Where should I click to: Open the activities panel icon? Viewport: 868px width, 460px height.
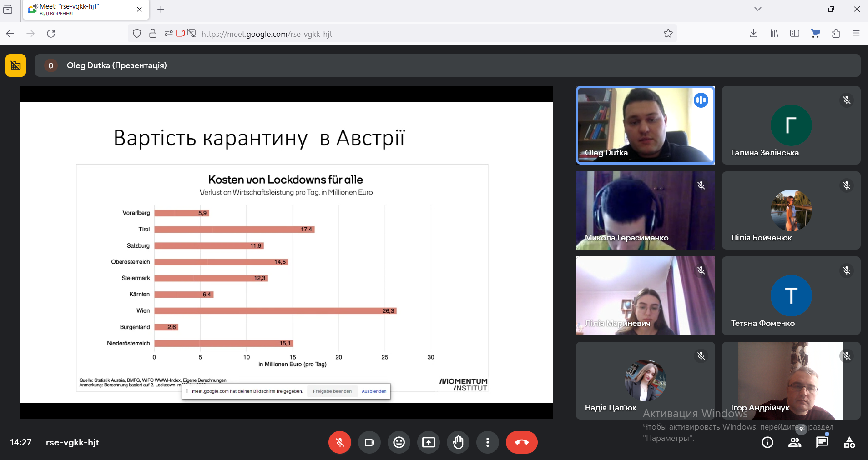pos(849,442)
